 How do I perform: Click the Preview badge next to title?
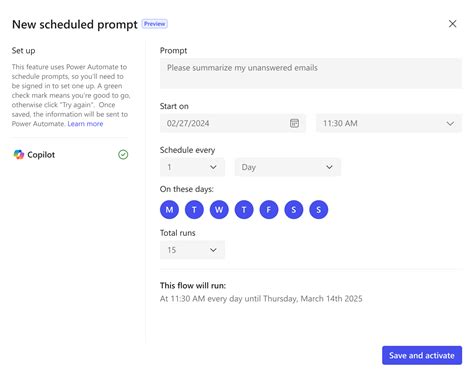(x=155, y=24)
